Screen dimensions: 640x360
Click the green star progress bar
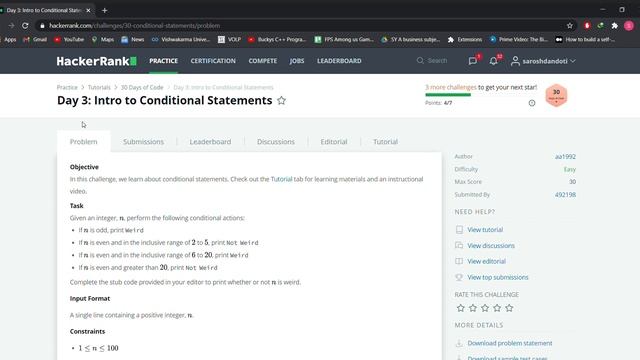click(448, 95)
